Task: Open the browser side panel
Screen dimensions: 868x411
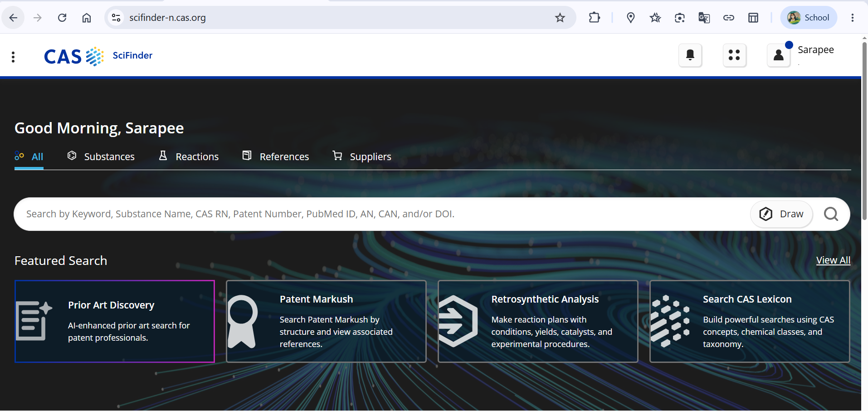Action: [753, 18]
